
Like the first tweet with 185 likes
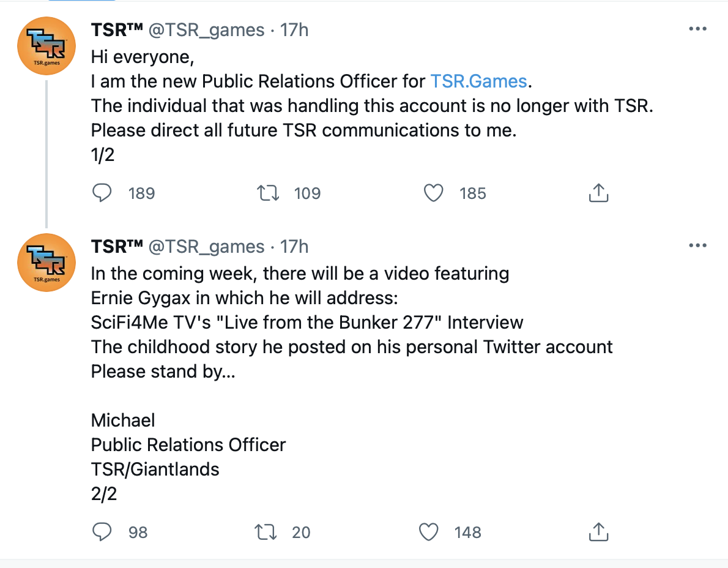434,193
